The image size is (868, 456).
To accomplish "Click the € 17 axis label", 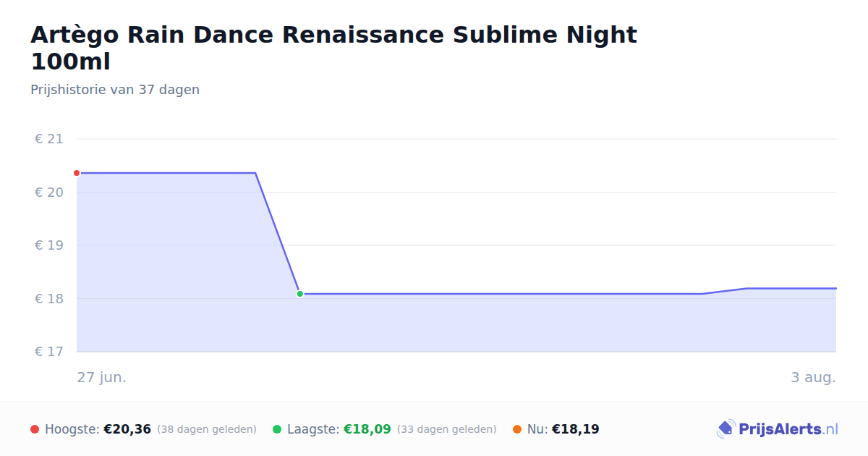I will pos(48,352).
